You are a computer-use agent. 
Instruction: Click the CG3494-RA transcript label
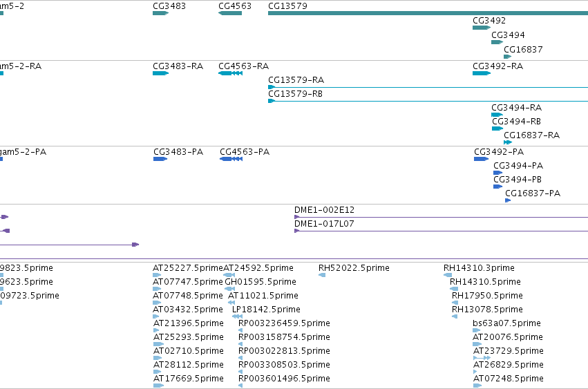tap(516, 108)
